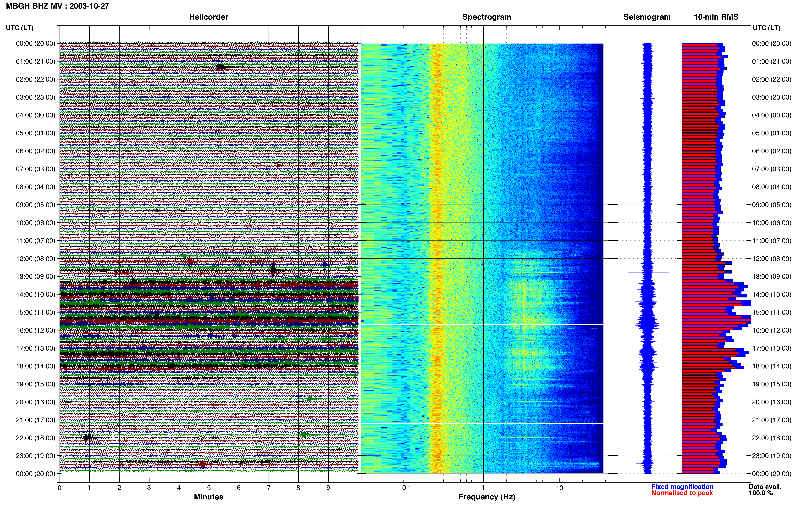Screen dimensions: 812x508
Task: Click the '100.0 %' data availability value
Action: tap(761, 493)
